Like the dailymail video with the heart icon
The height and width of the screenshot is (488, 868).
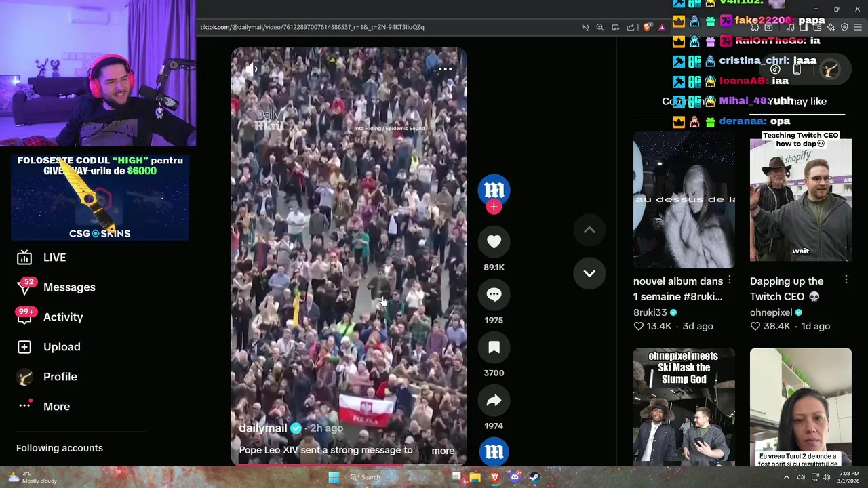[x=494, y=242]
